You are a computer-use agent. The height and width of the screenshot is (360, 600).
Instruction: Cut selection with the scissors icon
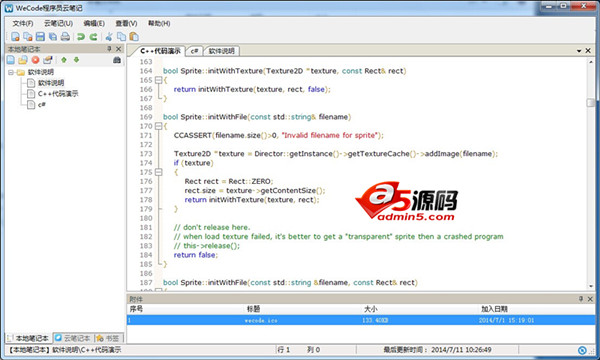click(x=109, y=37)
